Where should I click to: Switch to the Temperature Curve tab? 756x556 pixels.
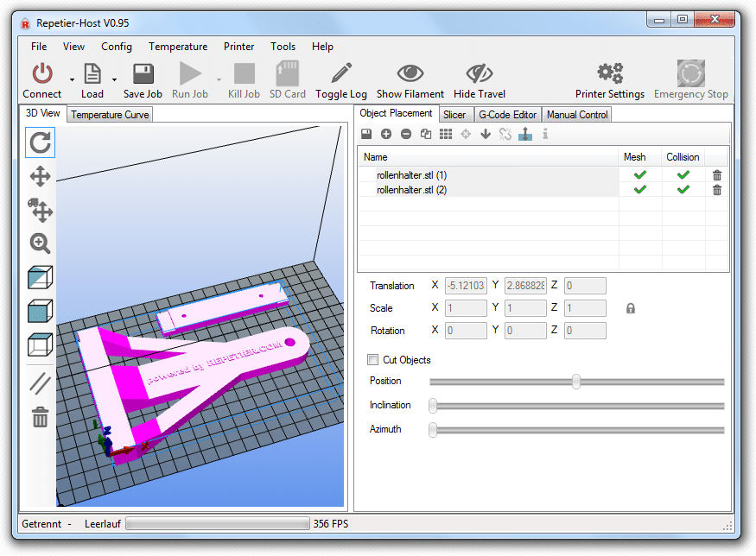110,115
